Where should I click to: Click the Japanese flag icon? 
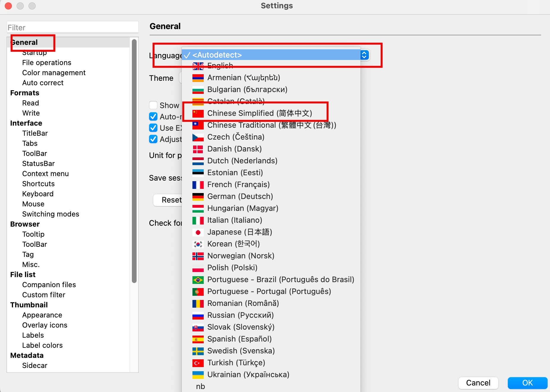click(x=198, y=232)
